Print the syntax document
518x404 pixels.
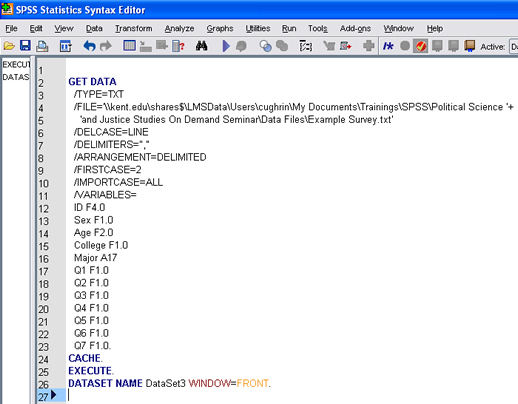(x=42, y=46)
